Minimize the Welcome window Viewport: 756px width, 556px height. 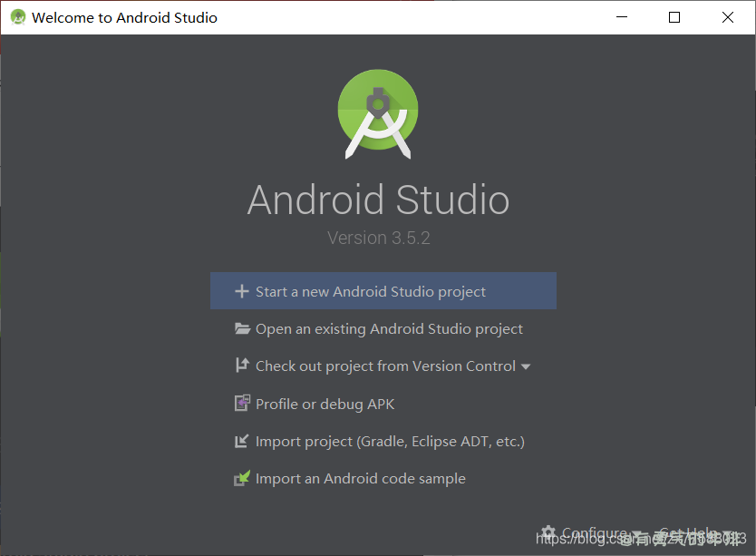[622, 17]
